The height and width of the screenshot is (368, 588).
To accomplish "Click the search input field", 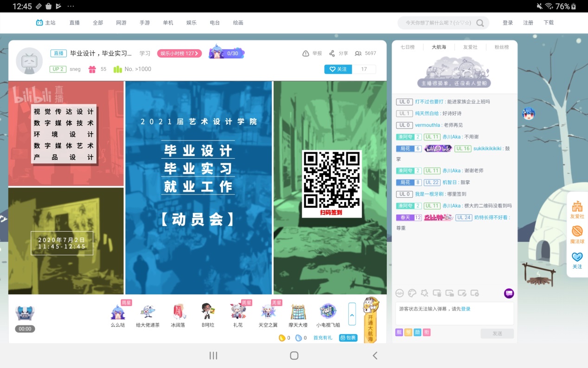I will 438,23.
